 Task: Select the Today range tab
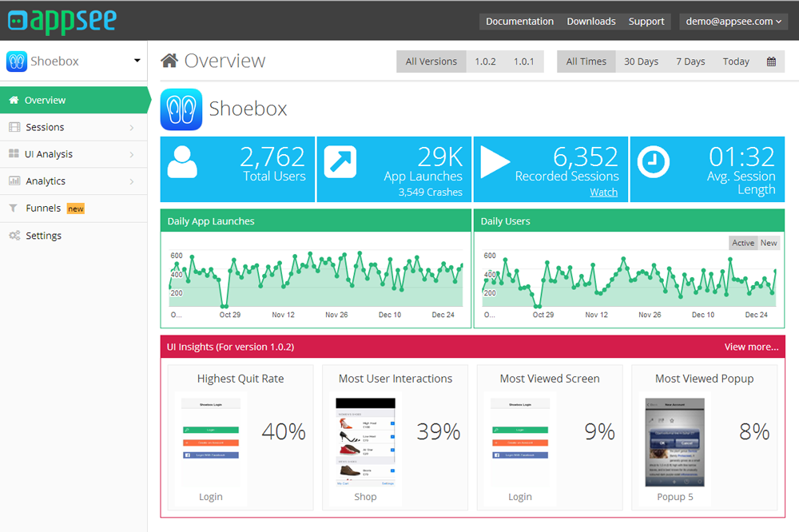point(736,62)
